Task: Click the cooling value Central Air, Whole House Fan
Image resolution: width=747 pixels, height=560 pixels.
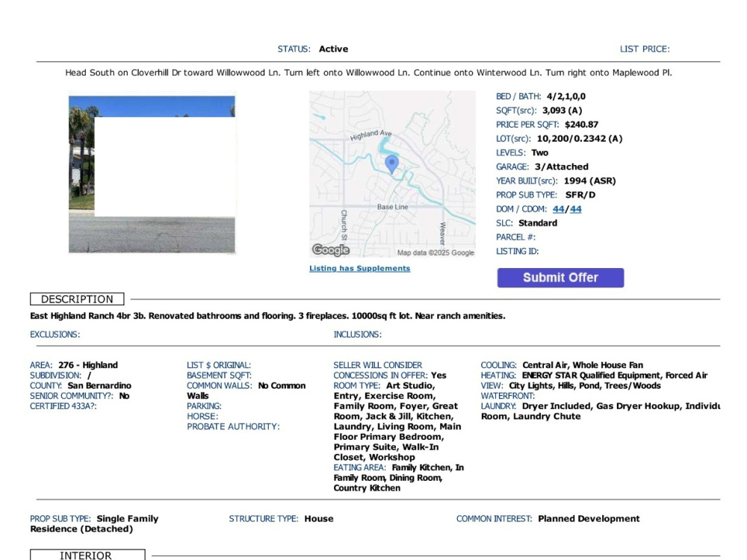Action: click(x=583, y=365)
